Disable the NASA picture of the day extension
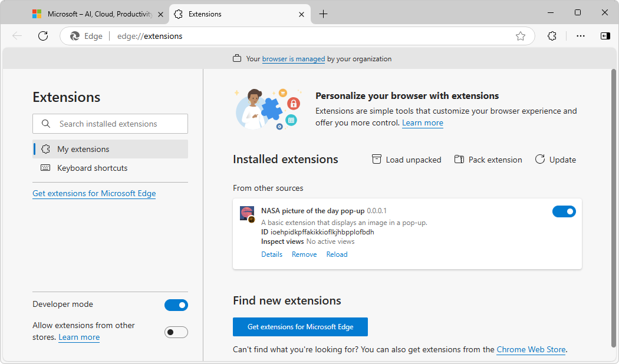This screenshot has height=364, width=619. click(564, 211)
